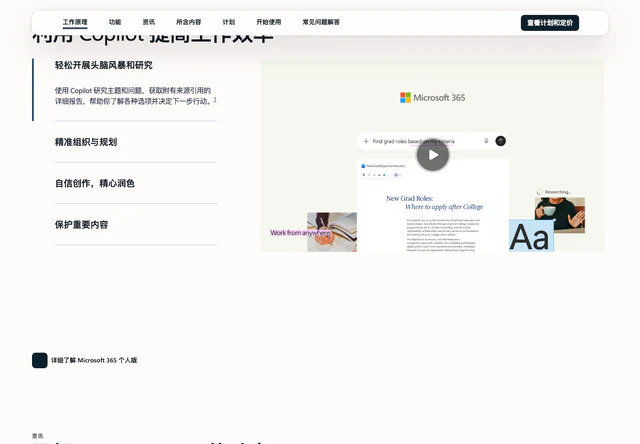
Task: Click the 'Find grad roles' prompt field
Action: (433, 141)
